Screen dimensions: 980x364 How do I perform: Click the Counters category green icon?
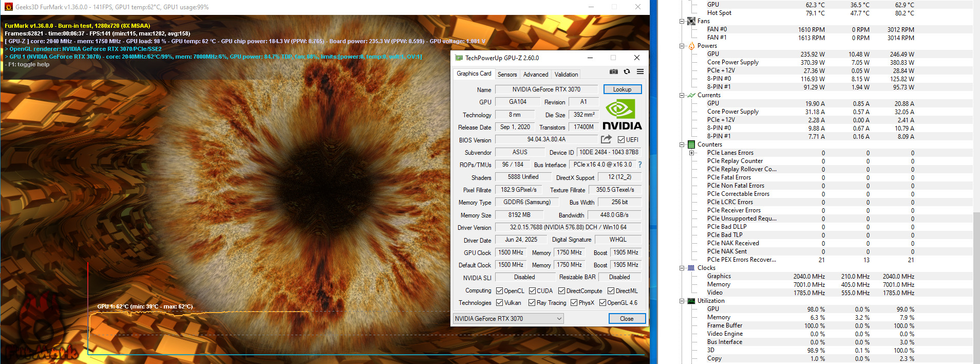[691, 144]
